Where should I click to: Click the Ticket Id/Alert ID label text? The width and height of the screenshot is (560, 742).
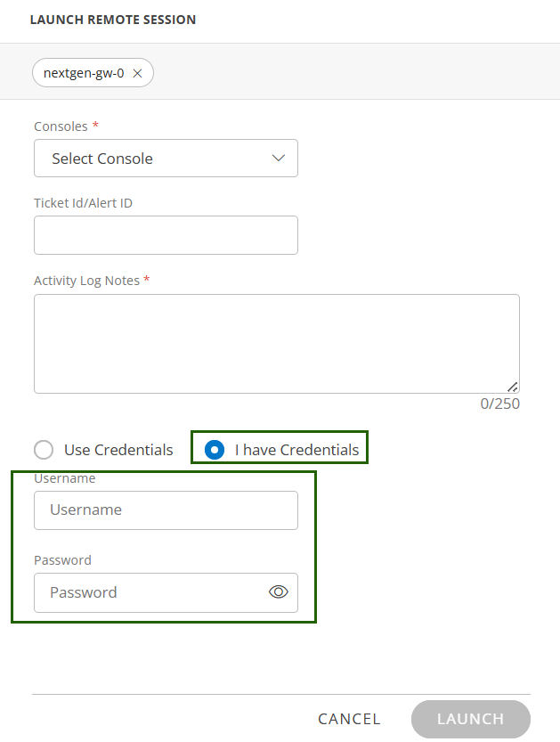click(x=83, y=203)
